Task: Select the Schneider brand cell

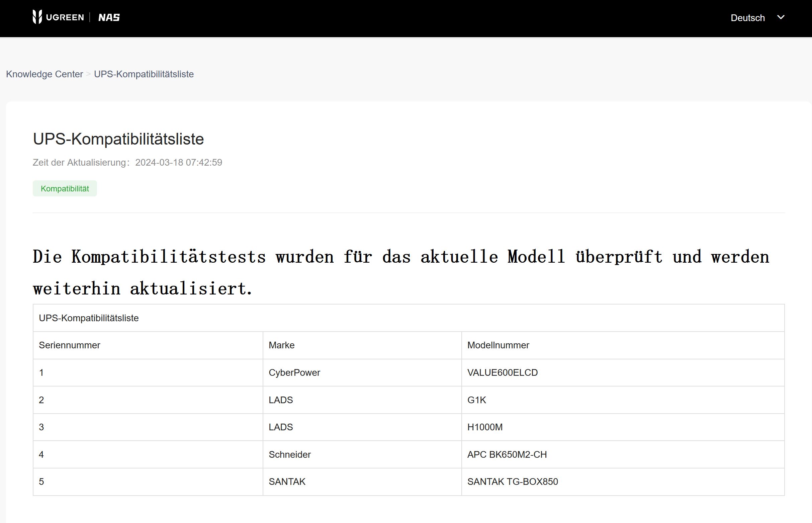Action: [289, 454]
